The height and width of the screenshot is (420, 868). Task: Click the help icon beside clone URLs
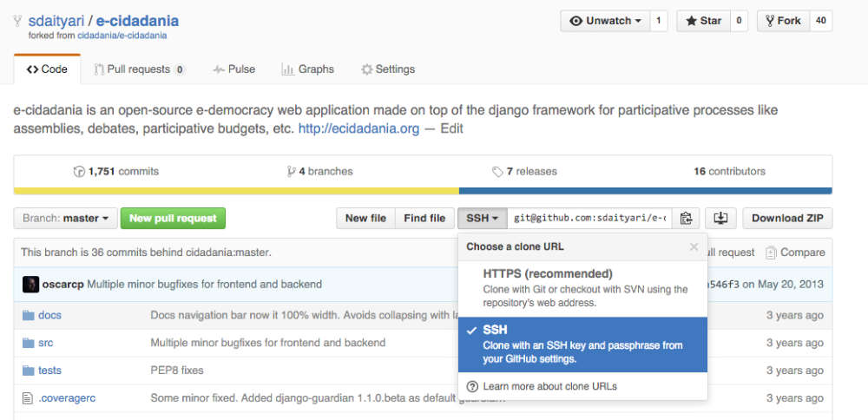tap(472, 386)
